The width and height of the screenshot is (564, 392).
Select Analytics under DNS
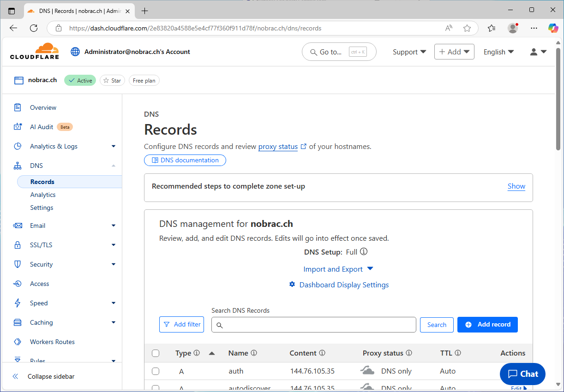pos(43,195)
